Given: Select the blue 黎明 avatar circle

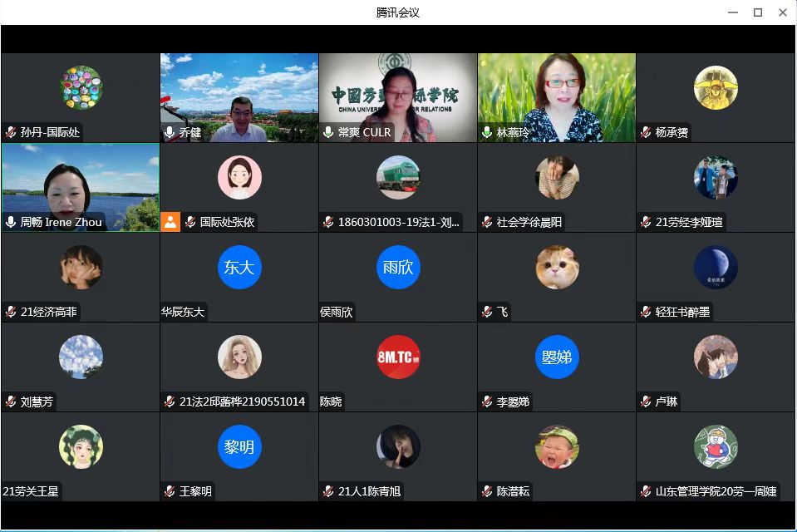Looking at the screenshot, I should (x=239, y=446).
